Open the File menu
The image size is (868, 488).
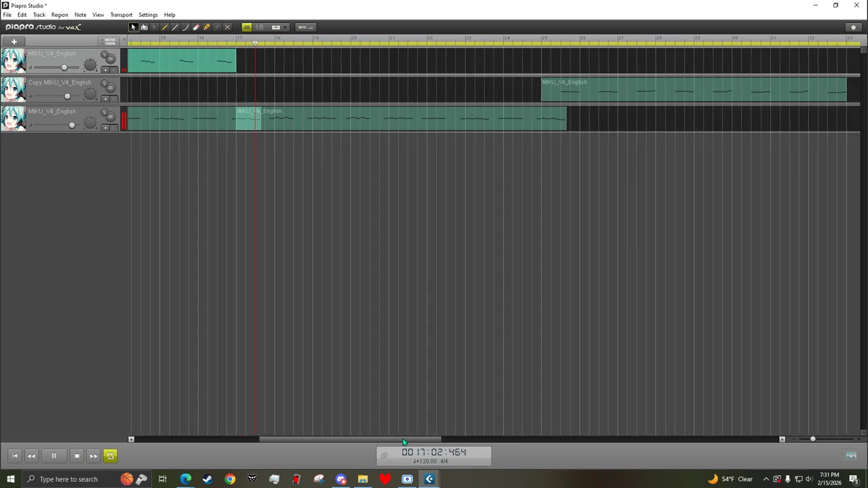[x=7, y=15]
